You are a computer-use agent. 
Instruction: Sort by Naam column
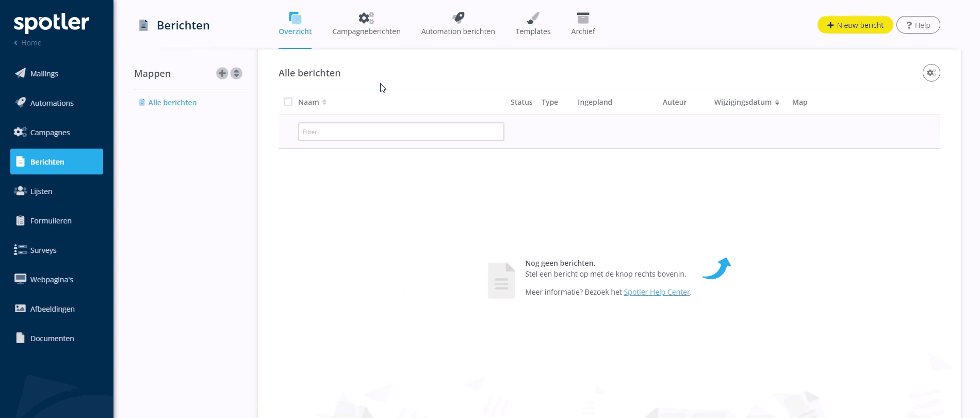(312, 102)
